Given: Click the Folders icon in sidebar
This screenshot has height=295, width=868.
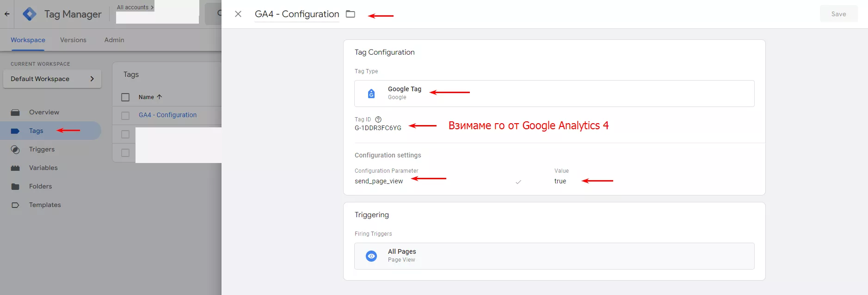Looking at the screenshot, I should [15, 187].
